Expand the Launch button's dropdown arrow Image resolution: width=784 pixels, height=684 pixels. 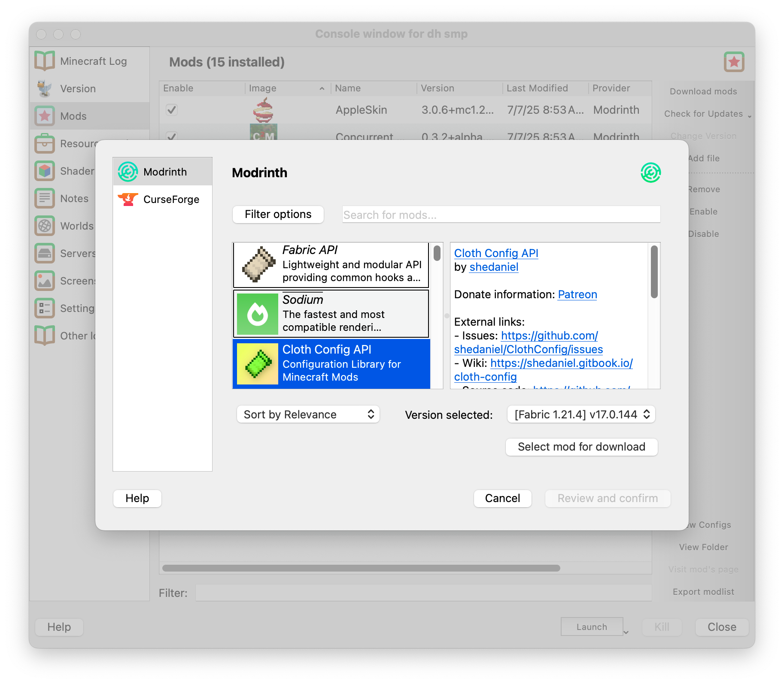pos(626,632)
